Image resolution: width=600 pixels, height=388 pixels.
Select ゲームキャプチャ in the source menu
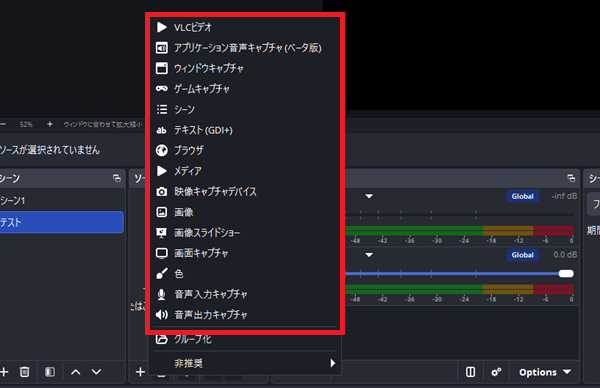pyautogui.click(x=245, y=89)
